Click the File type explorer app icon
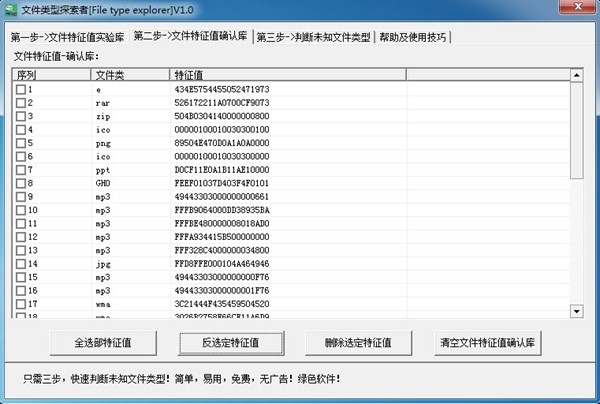Viewport: 600px width, 404px height. coord(10,9)
